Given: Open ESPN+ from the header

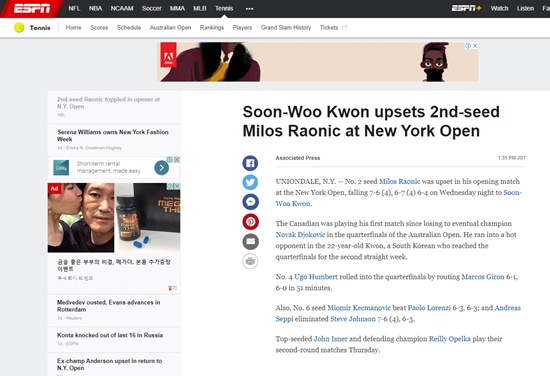Looking at the screenshot, I should coord(466,8).
